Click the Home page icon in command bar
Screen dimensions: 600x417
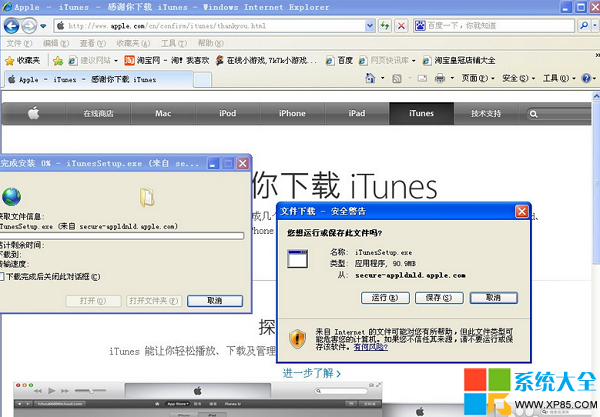[370, 78]
